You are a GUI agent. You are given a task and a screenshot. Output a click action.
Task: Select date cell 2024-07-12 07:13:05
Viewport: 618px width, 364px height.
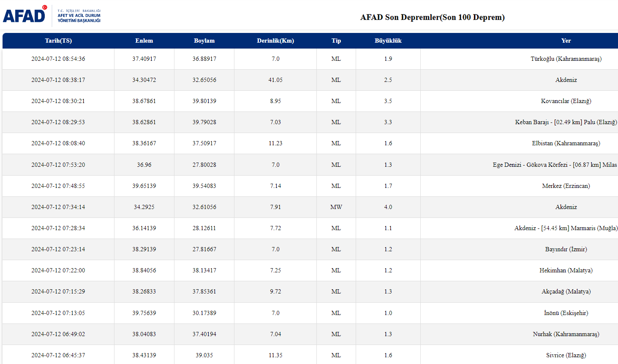coord(58,313)
